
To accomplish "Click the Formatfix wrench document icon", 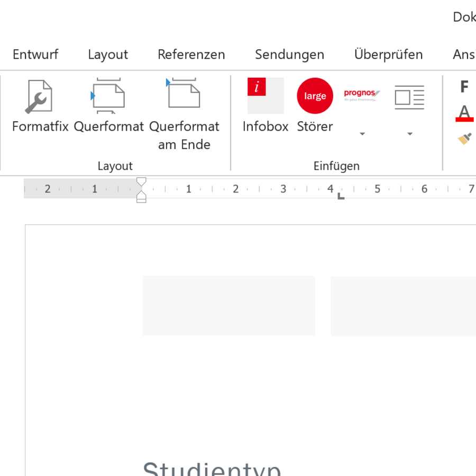I will click(x=39, y=97).
